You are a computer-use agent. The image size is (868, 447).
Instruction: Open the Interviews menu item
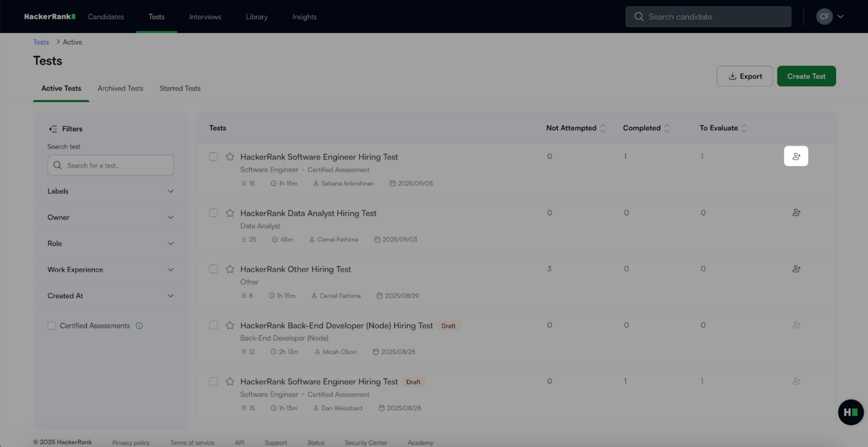205,17
